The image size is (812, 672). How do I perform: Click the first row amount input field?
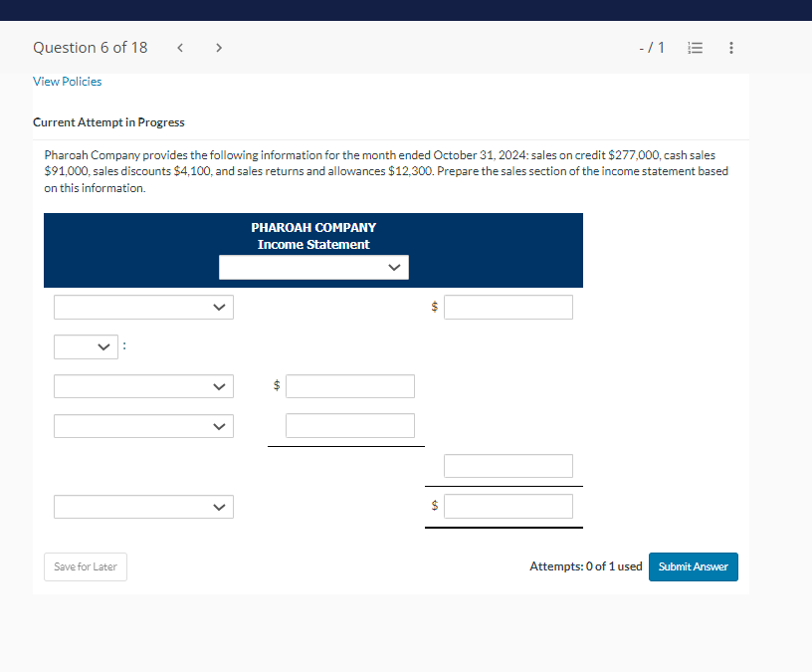pos(508,308)
